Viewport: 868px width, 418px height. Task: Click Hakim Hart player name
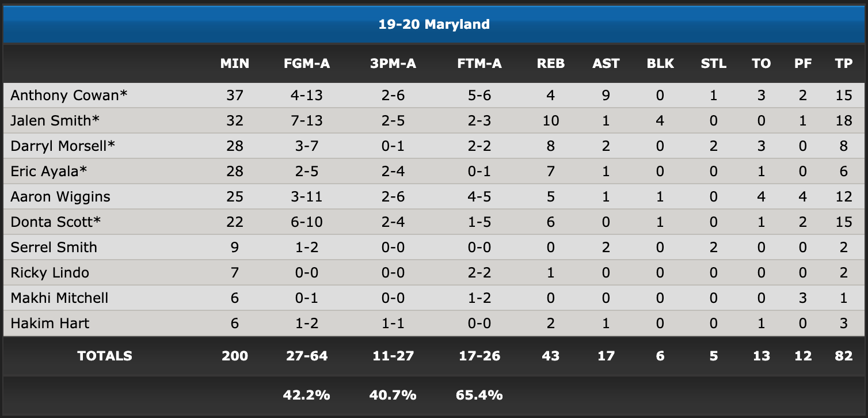tap(50, 323)
